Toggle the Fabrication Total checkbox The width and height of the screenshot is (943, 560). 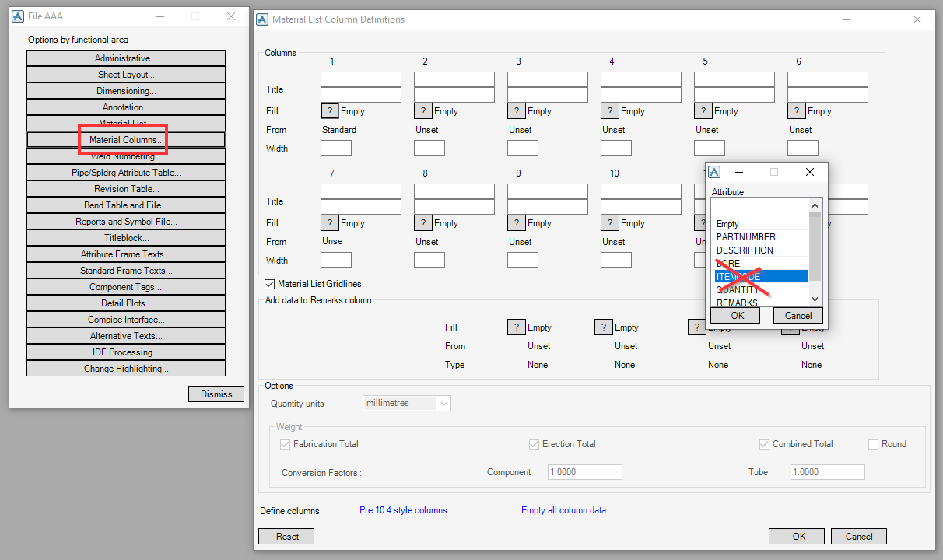285,444
